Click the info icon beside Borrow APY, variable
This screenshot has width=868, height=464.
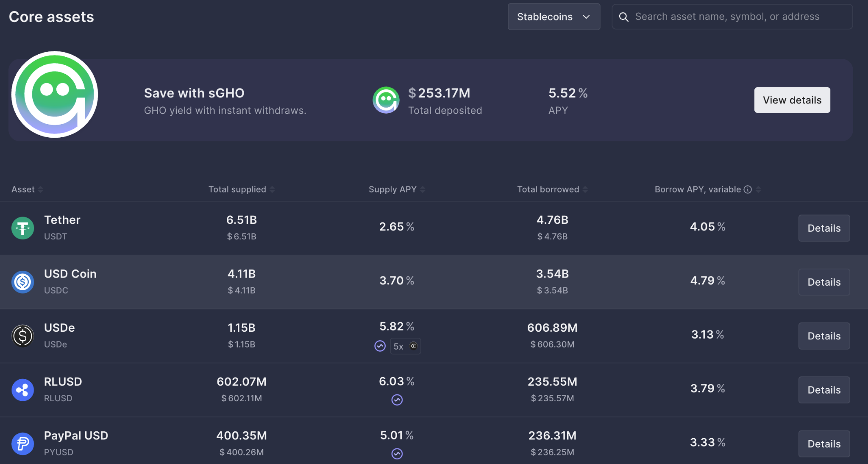pyautogui.click(x=748, y=189)
